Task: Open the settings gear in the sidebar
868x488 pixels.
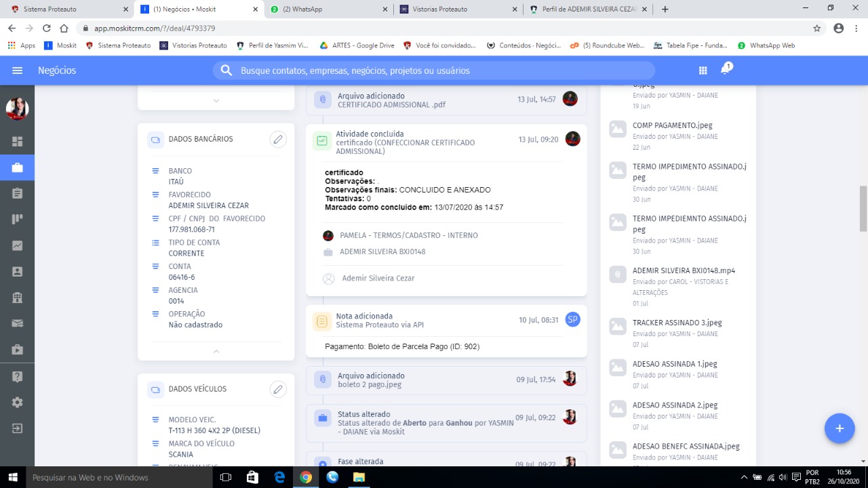Action: tap(17, 403)
